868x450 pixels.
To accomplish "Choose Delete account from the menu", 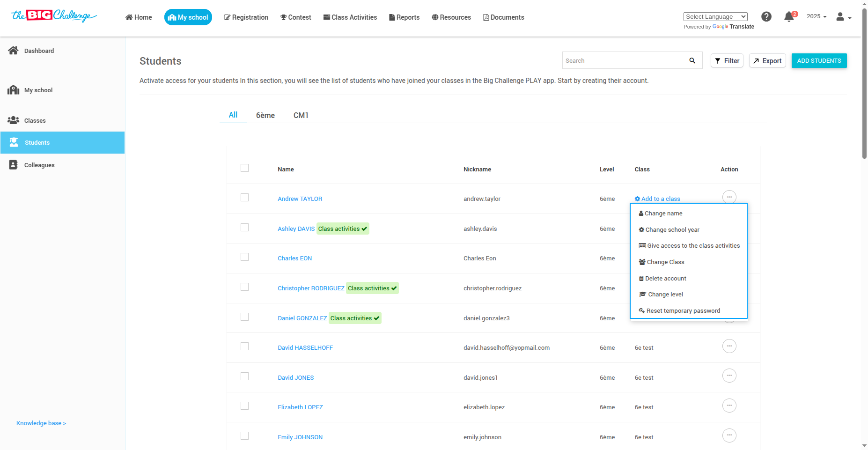I will coord(665,278).
